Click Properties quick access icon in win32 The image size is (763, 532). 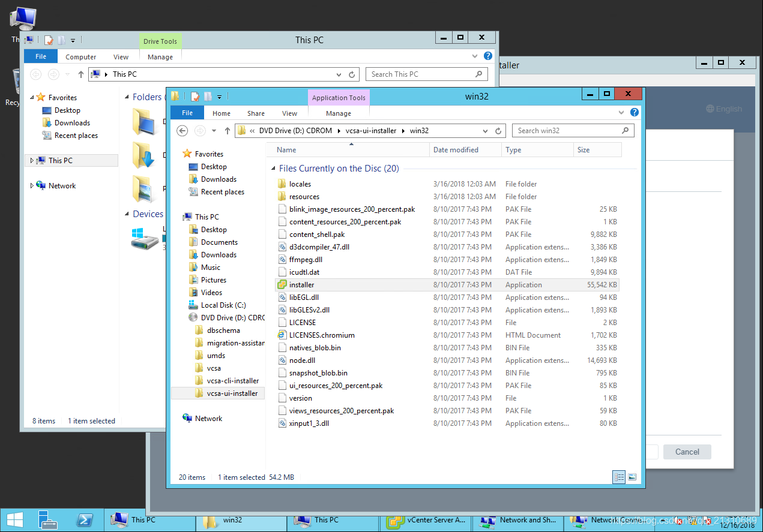pos(195,97)
